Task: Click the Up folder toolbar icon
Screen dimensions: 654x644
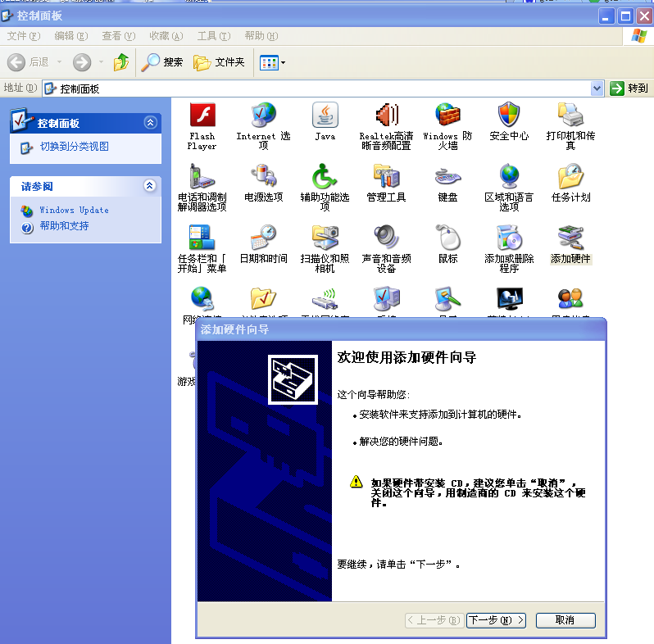Action: pos(121,62)
